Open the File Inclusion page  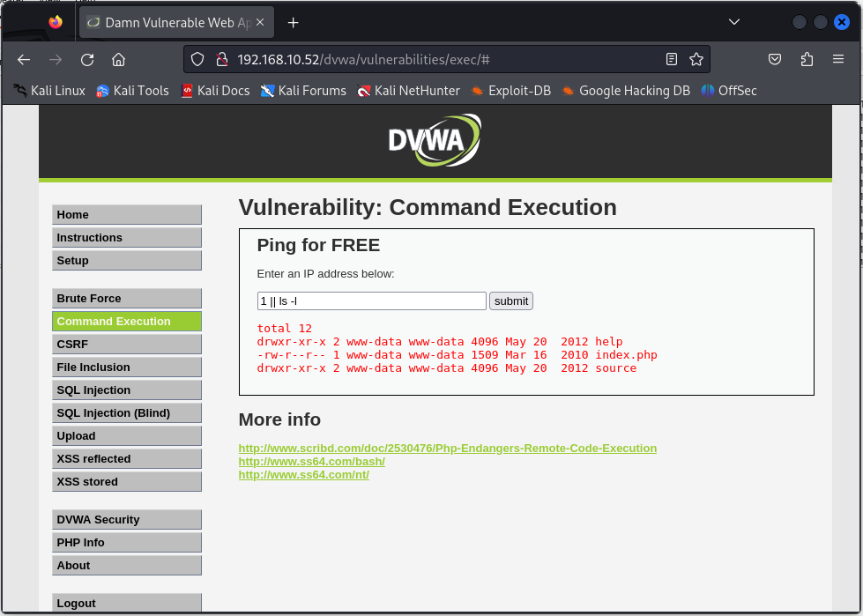click(127, 367)
